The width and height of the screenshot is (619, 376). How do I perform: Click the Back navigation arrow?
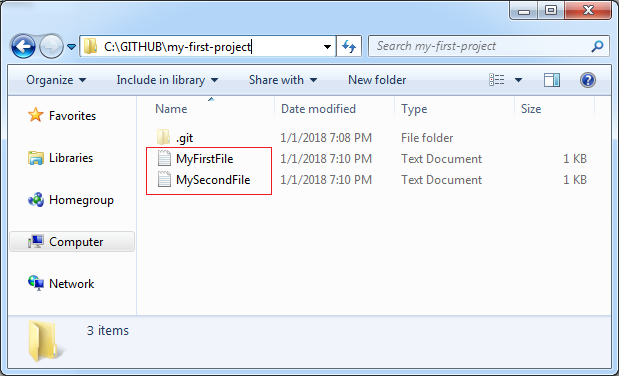23,47
